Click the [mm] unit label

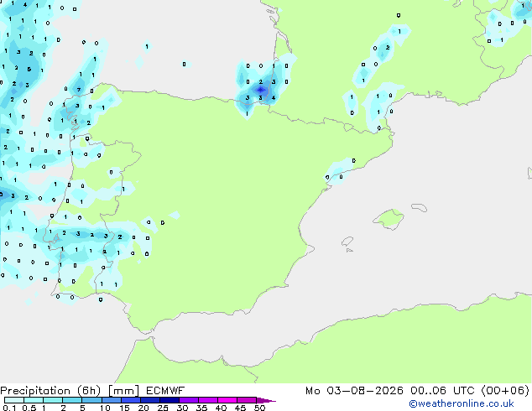tap(123, 391)
